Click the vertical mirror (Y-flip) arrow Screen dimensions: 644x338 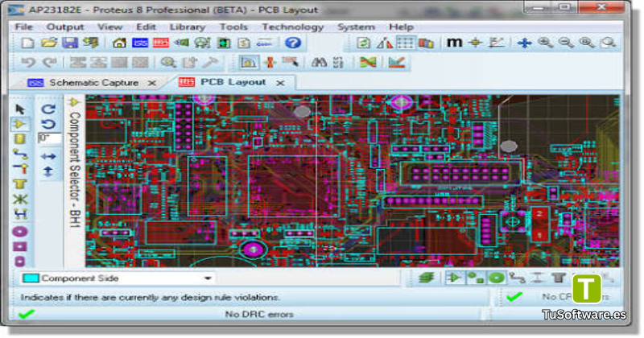click(48, 171)
